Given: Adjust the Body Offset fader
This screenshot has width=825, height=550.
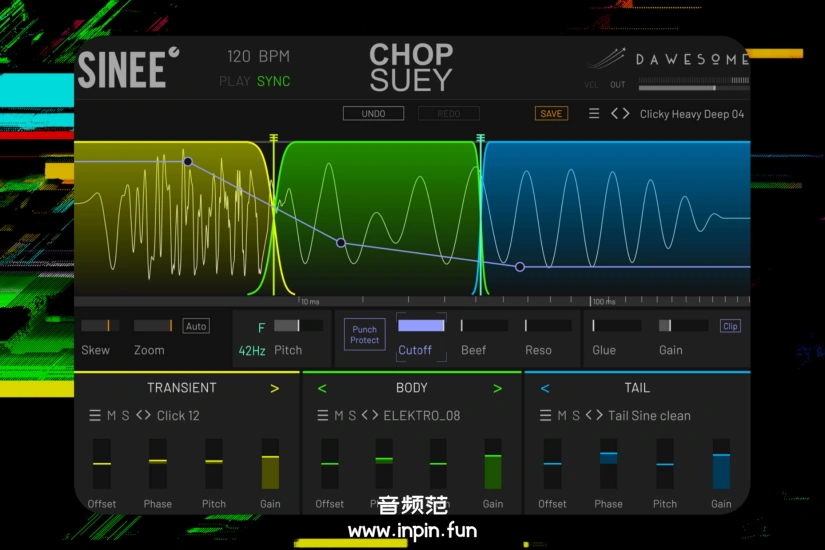Looking at the screenshot, I should click(329, 464).
